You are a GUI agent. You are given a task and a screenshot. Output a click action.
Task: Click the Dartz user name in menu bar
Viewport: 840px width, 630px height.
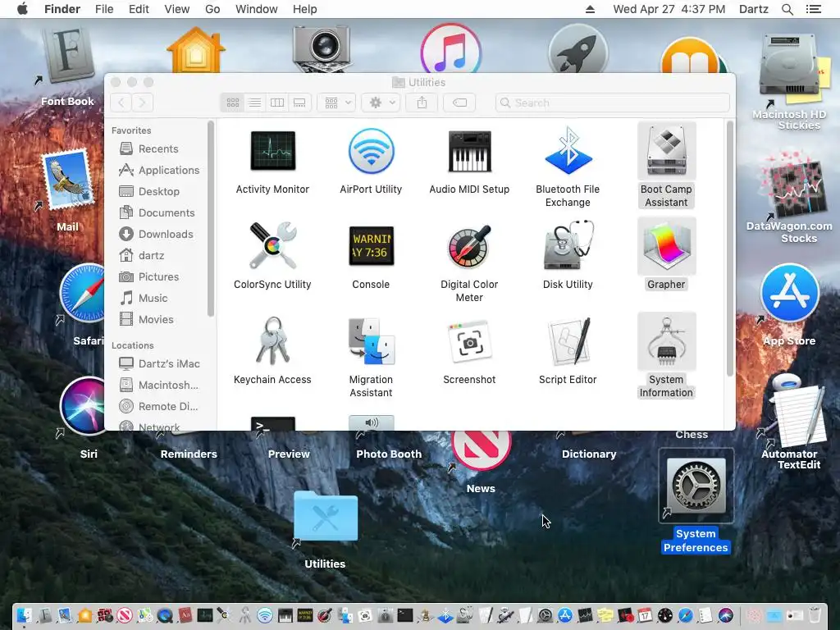[754, 9]
